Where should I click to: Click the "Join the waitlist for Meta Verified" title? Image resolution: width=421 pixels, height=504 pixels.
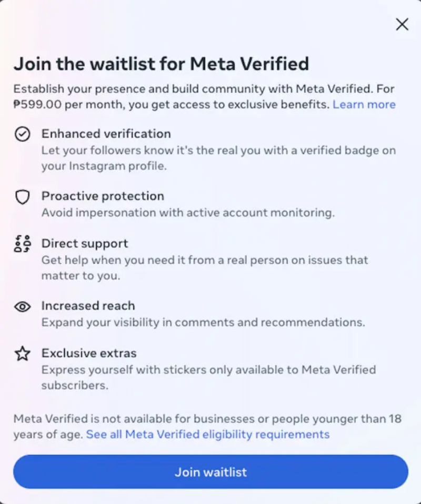click(x=161, y=64)
